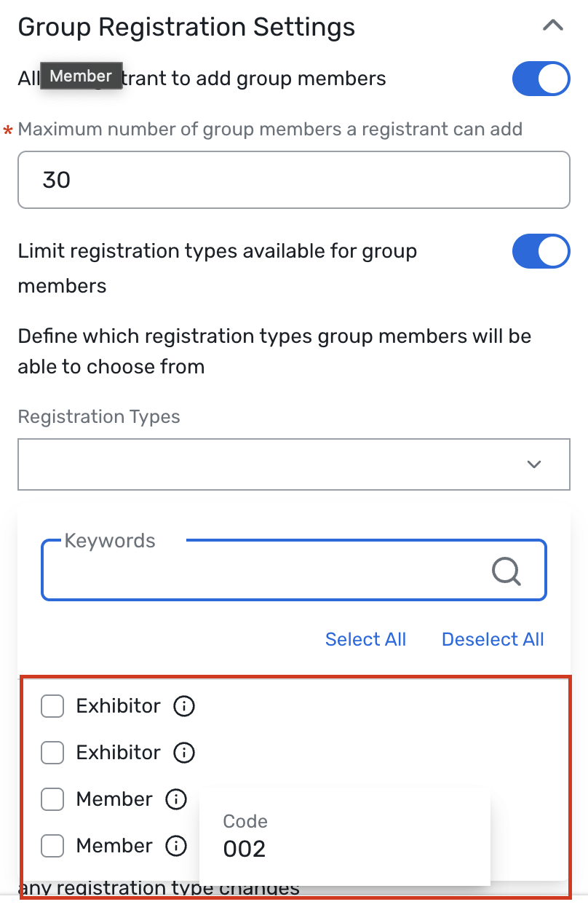Focus the Keywords search field
The height and width of the screenshot is (907, 588).
(262, 571)
